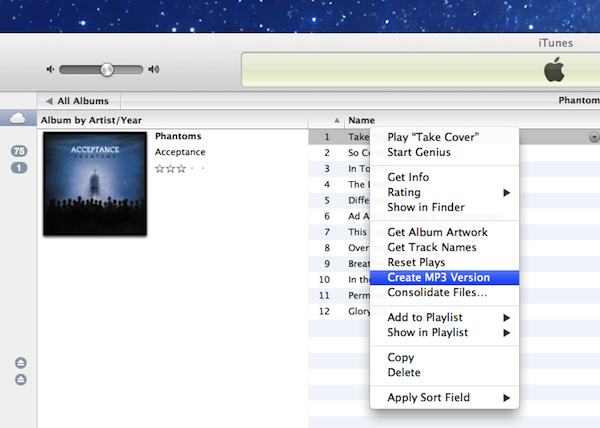Select Get Track Names
This screenshot has height=428, width=600.
click(x=444, y=247)
